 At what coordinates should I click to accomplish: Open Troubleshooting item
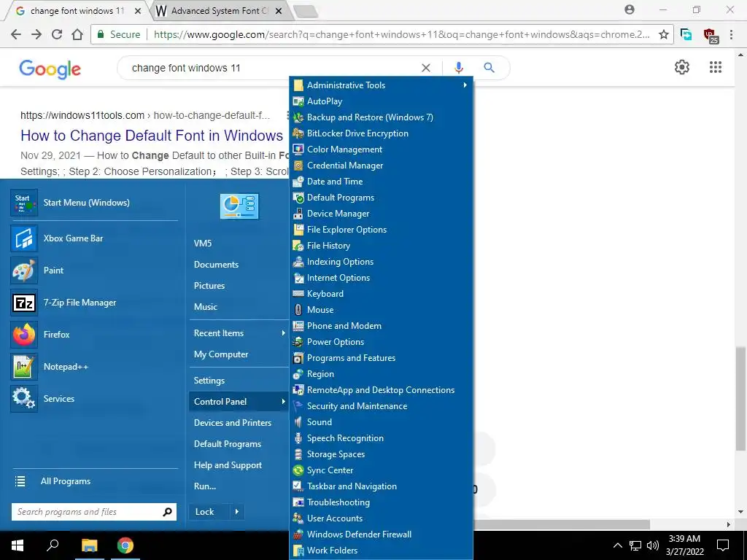tap(381, 502)
